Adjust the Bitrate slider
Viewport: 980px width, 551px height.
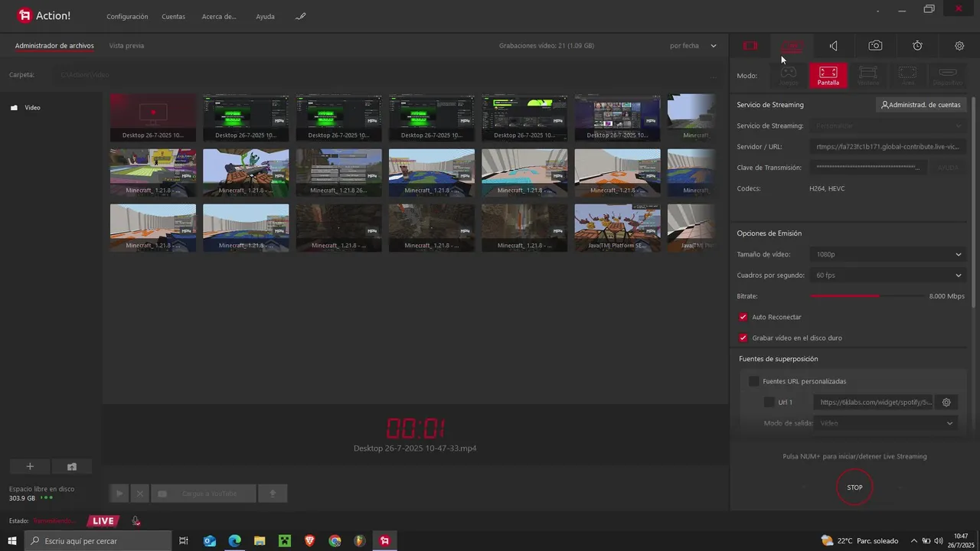[x=867, y=296]
